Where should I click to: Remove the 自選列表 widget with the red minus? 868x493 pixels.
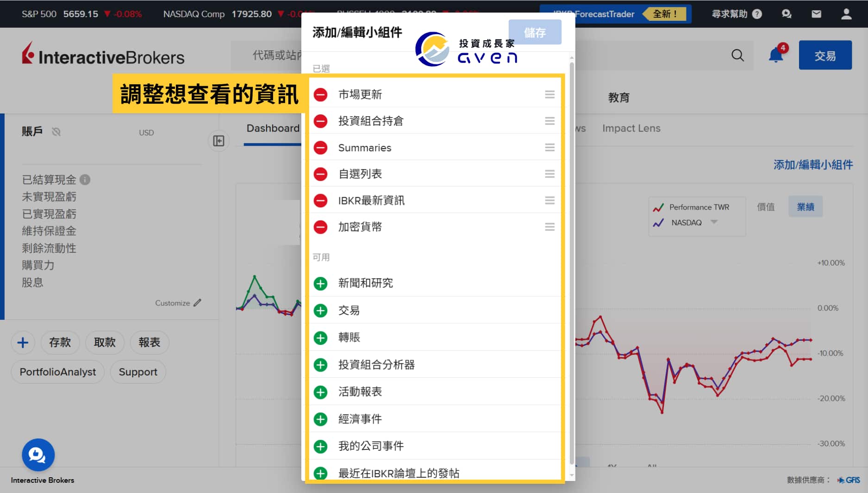[x=320, y=174]
